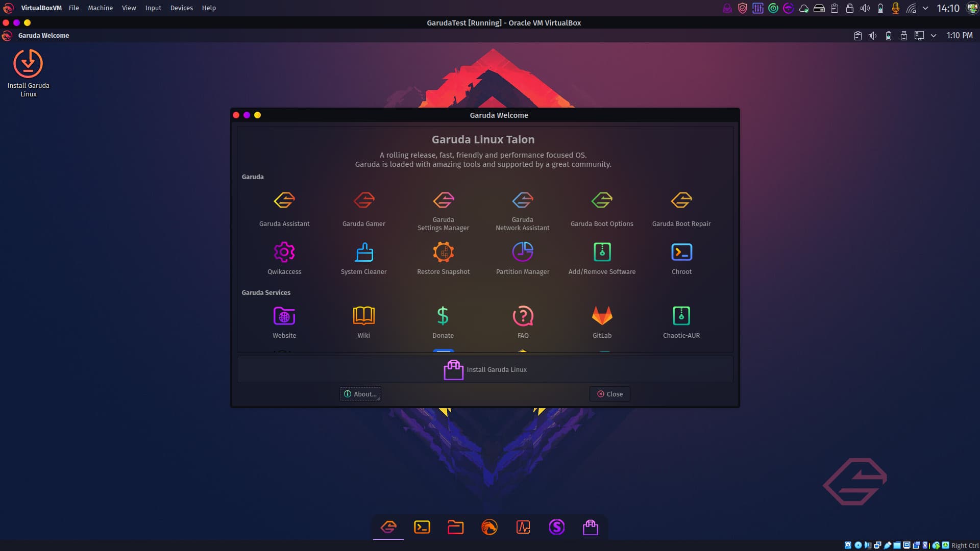This screenshot has height=551, width=980.
Task: Click Install Garuda Linux button
Action: click(485, 369)
